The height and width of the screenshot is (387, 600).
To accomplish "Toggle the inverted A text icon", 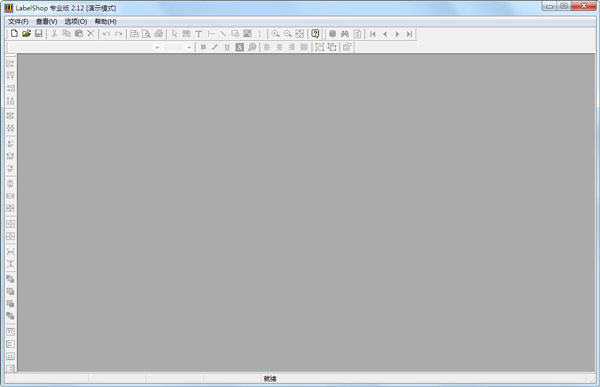I will (x=240, y=47).
